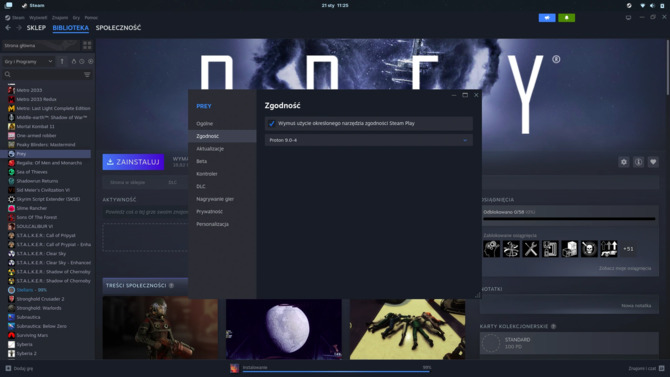The image size is (670, 377).
Task: Open the Proton 9.0-4 version dropdown
Action: point(369,140)
